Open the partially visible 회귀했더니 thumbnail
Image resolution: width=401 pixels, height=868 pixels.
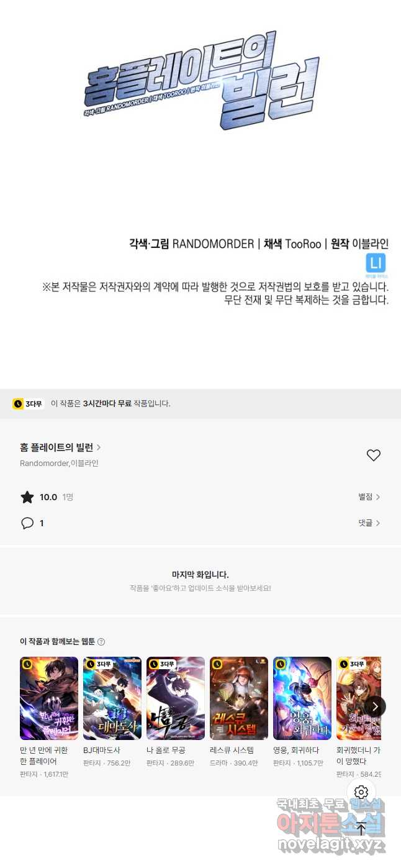(359, 698)
